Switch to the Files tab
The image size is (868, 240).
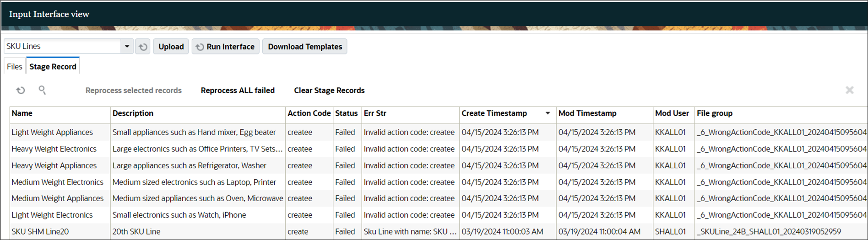pyautogui.click(x=15, y=66)
